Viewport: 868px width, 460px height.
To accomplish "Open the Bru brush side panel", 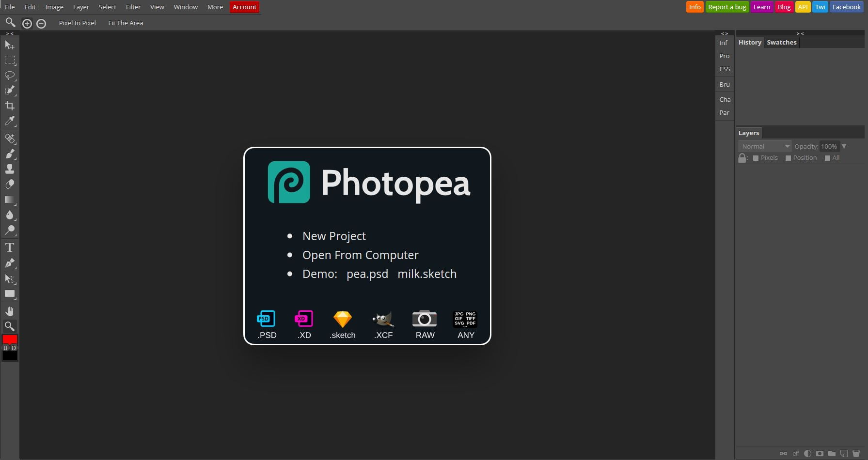I will [725, 84].
